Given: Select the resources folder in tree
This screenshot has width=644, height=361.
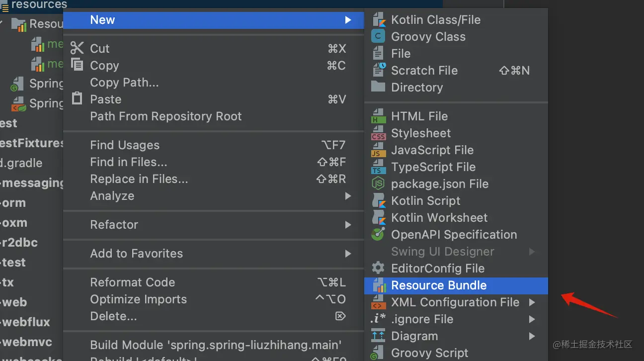Looking at the screenshot, I should tap(39, 4).
